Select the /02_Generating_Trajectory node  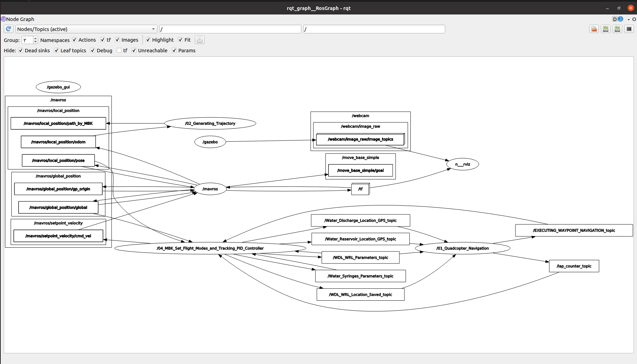click(x=210, y=124)
